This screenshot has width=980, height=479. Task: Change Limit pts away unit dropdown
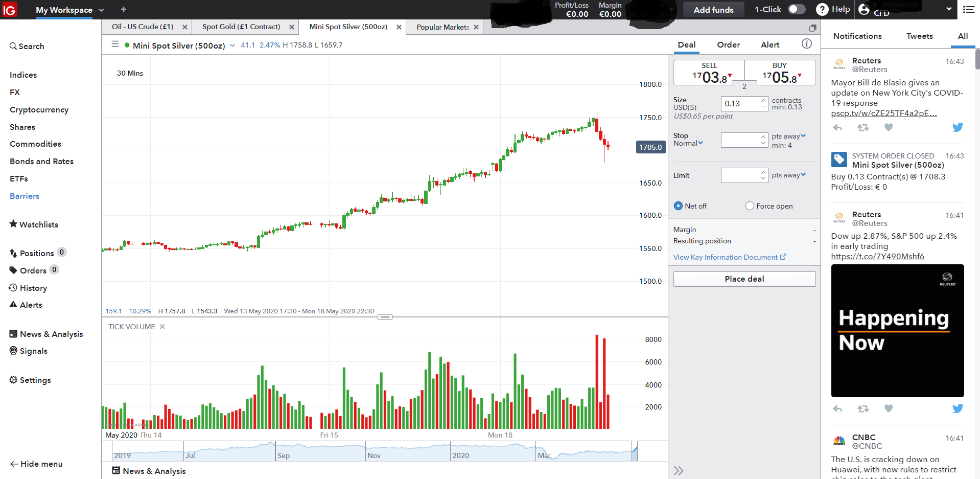789,175
